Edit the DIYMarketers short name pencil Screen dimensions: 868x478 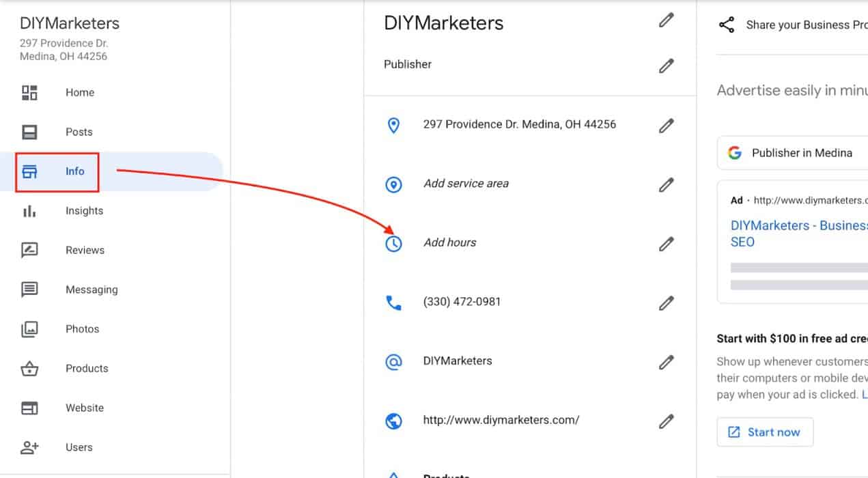click(x=667, y=362)
